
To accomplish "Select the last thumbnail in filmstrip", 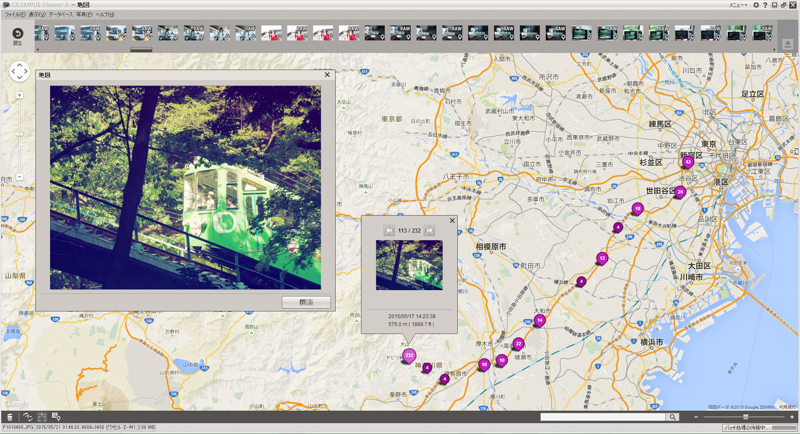I will pos(762,33).
